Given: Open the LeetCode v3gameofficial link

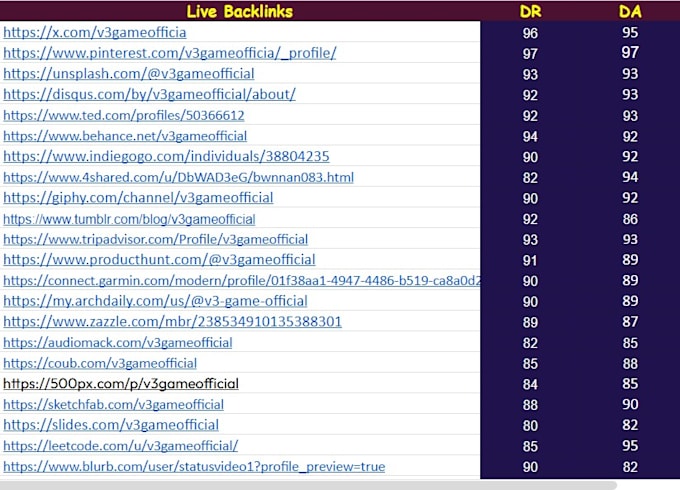Looking at the screenshot, I should (121, 446).
